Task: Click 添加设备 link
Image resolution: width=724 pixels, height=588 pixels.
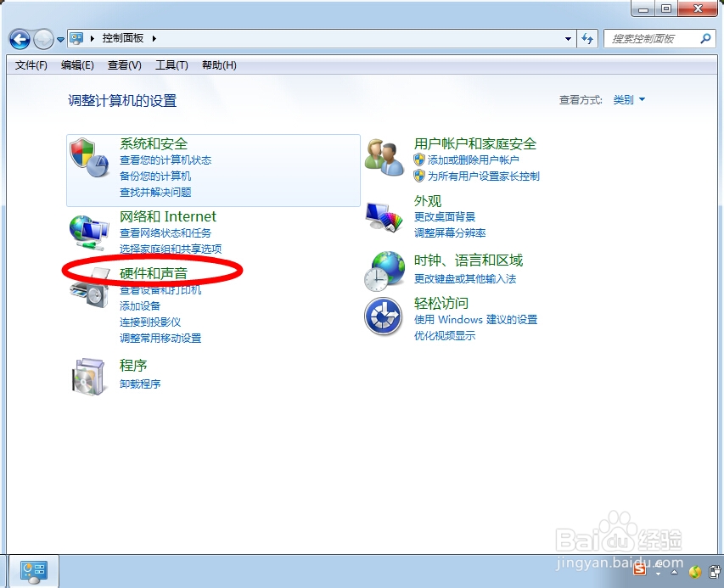Action: (140, 305)
